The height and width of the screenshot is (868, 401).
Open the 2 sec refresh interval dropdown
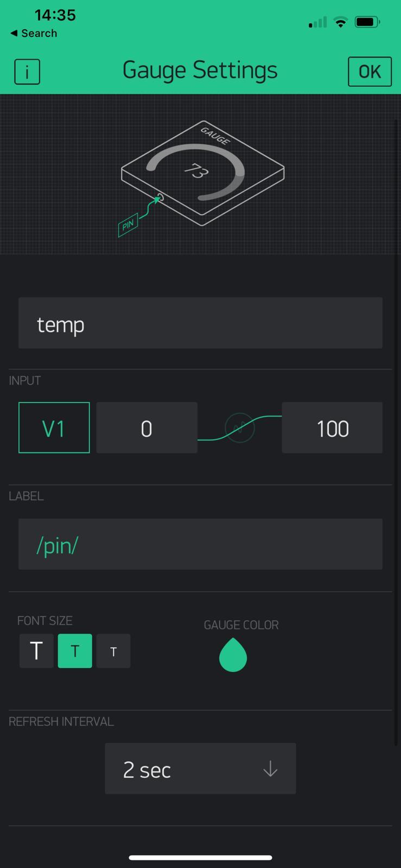tap(200, 769)
